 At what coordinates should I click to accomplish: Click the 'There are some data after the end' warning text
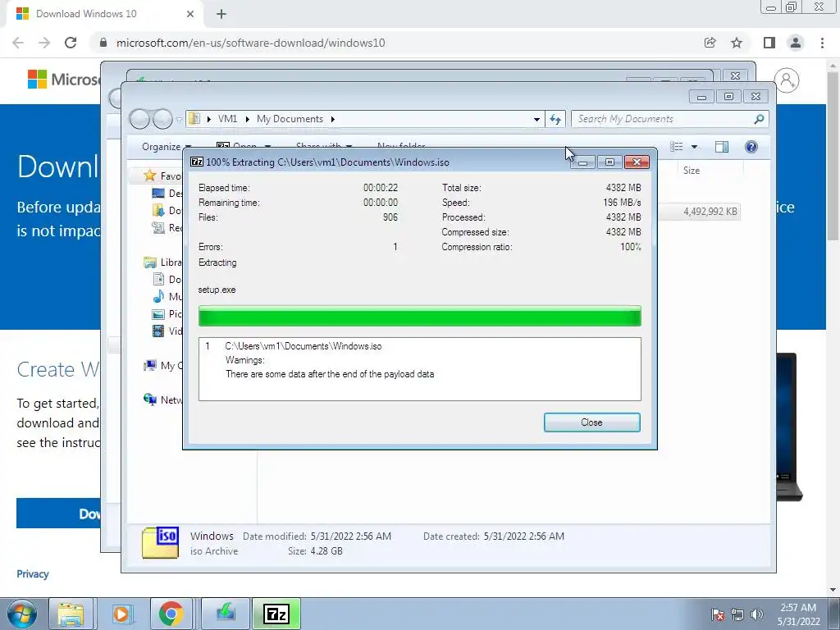[x=330, y=374]
